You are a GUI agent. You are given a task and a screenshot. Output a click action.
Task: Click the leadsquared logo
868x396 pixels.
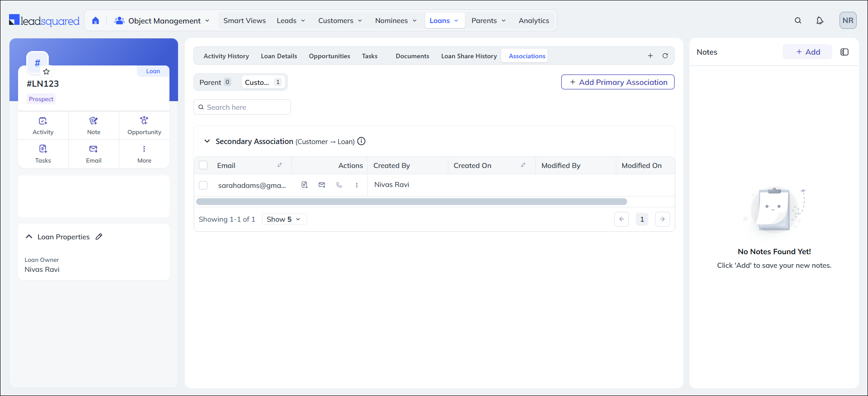44,21
